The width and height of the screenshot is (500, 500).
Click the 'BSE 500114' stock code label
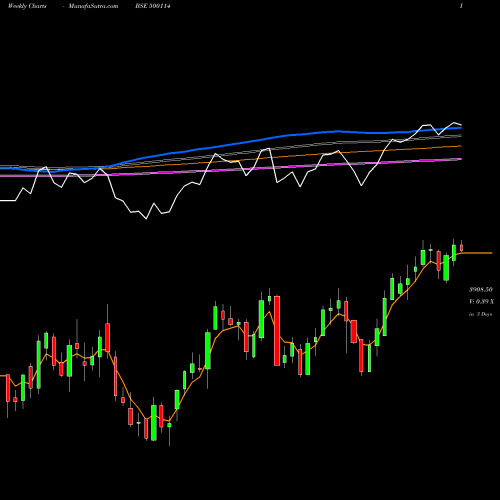pos(153,6)
